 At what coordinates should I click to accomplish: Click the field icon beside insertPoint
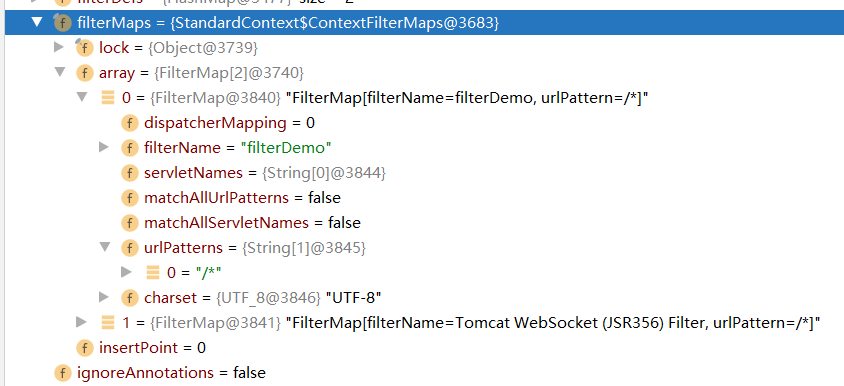click(x=85, y=348)
